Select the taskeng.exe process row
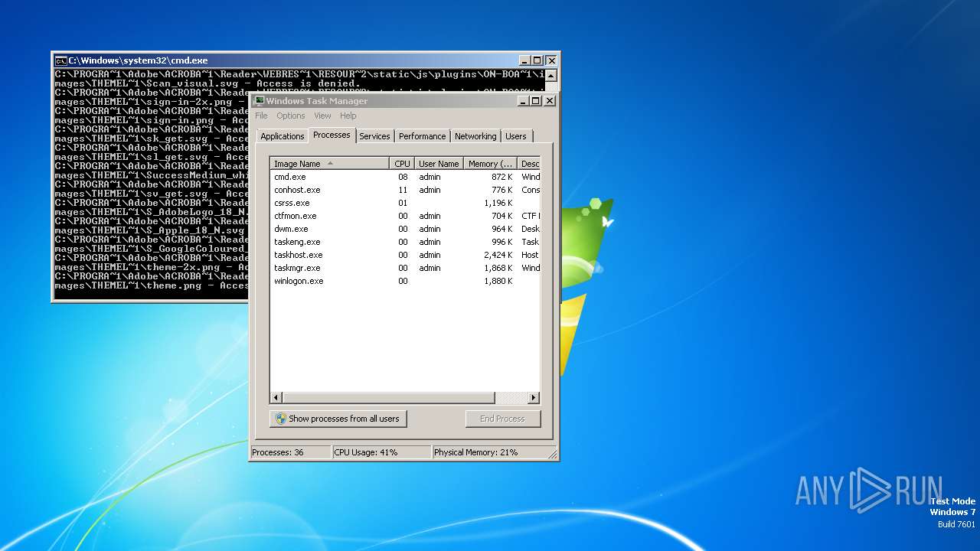980x551 pixels. coord(405,242)
